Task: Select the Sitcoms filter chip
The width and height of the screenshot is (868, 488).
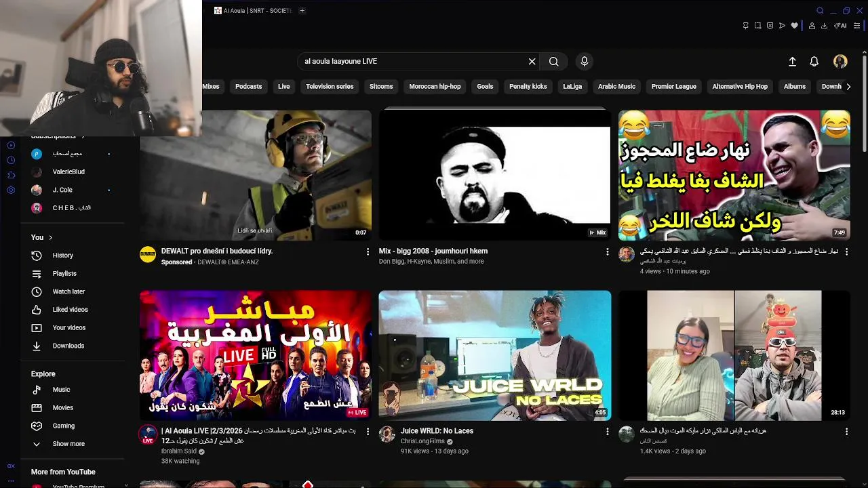Action: click(x=381, y=87)
